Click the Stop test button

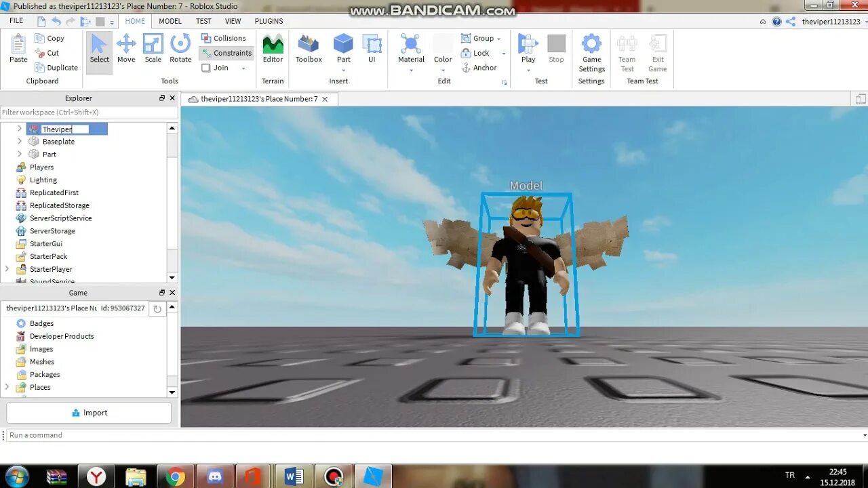556,49
